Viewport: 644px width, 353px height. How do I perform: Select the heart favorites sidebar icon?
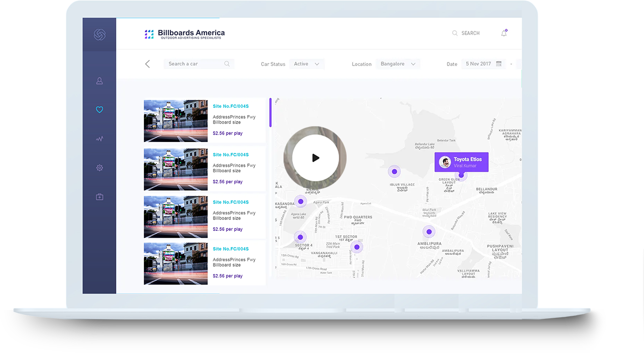pos(99,110)
